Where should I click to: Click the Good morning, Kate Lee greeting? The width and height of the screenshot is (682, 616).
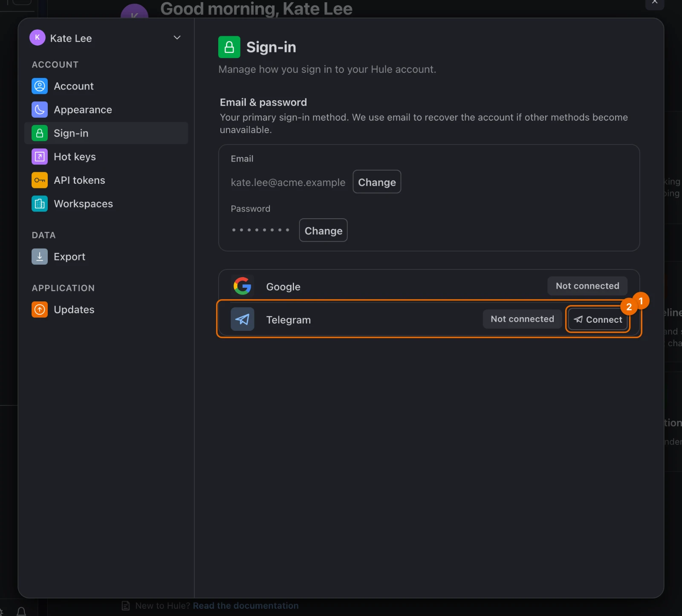256,9
